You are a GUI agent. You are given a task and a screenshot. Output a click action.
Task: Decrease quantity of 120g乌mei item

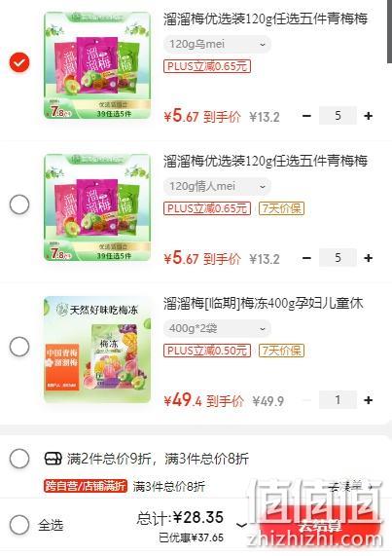tap(306, 116)
